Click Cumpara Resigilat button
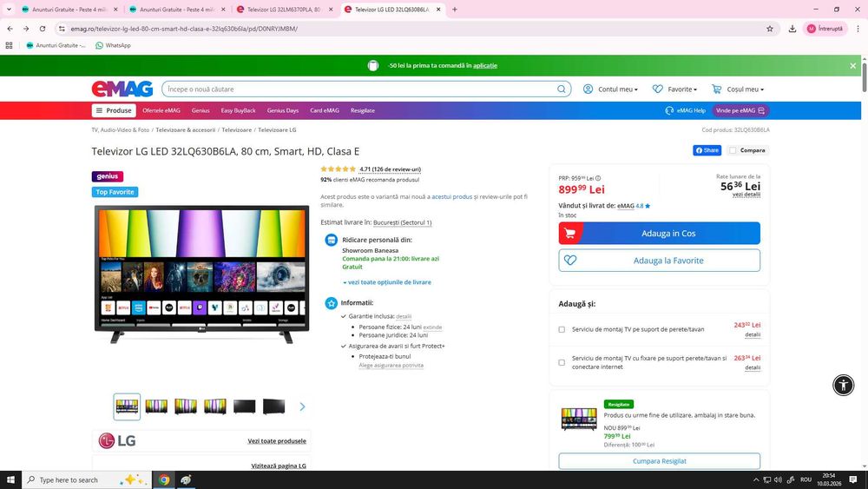This screenshot has height=489, width=868. click(660, 460)
